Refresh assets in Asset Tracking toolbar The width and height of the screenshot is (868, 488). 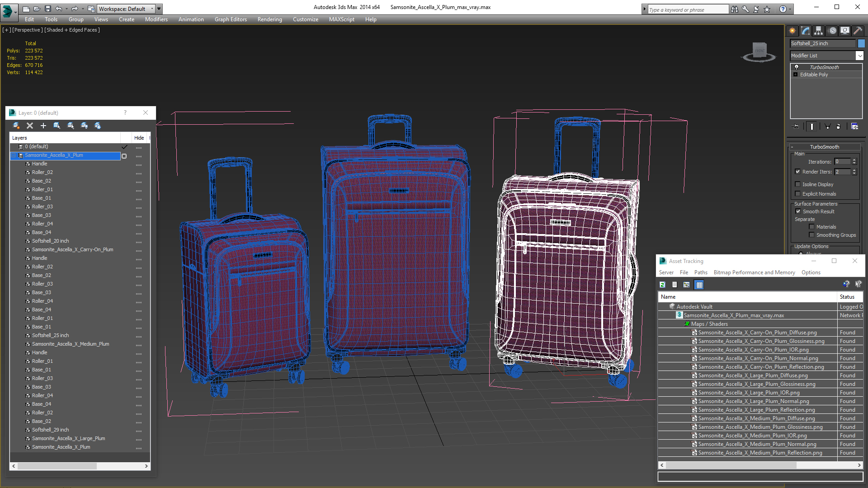coord(662,285)
